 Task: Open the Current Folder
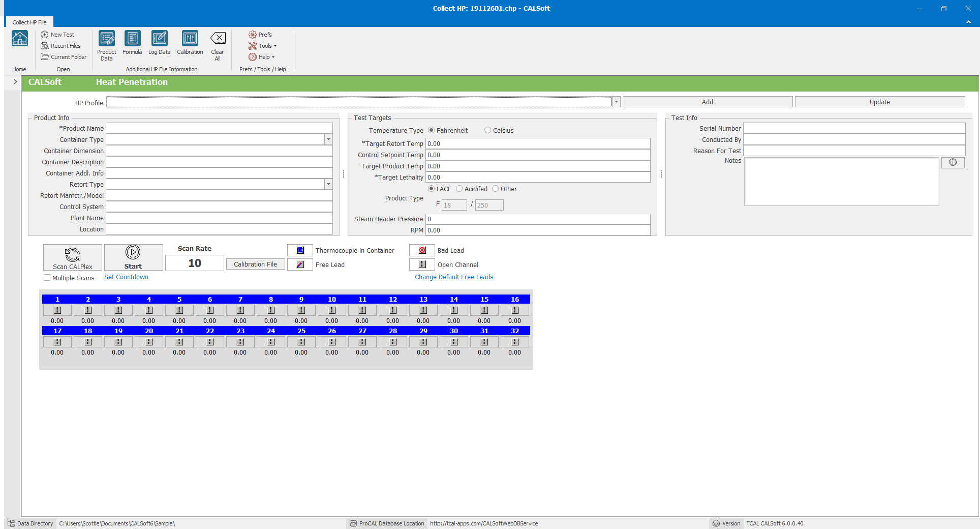click(64, 57)
